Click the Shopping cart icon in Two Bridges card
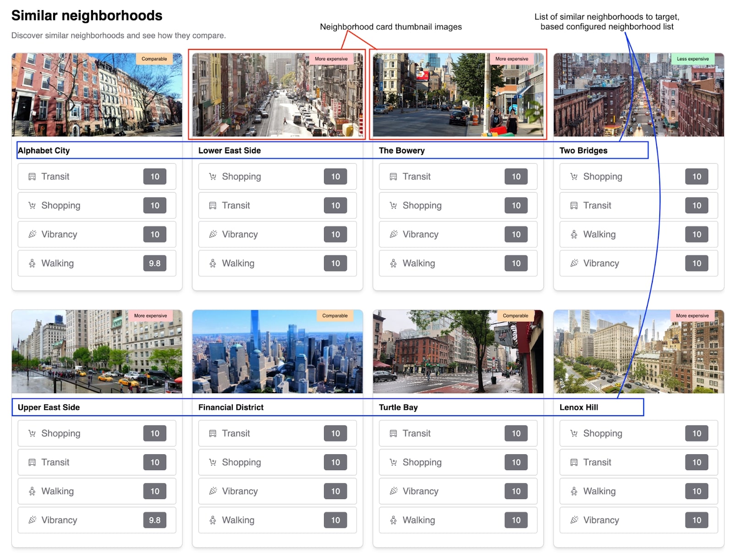Viewport: 733px width, 560px height. tap(574, 177)
